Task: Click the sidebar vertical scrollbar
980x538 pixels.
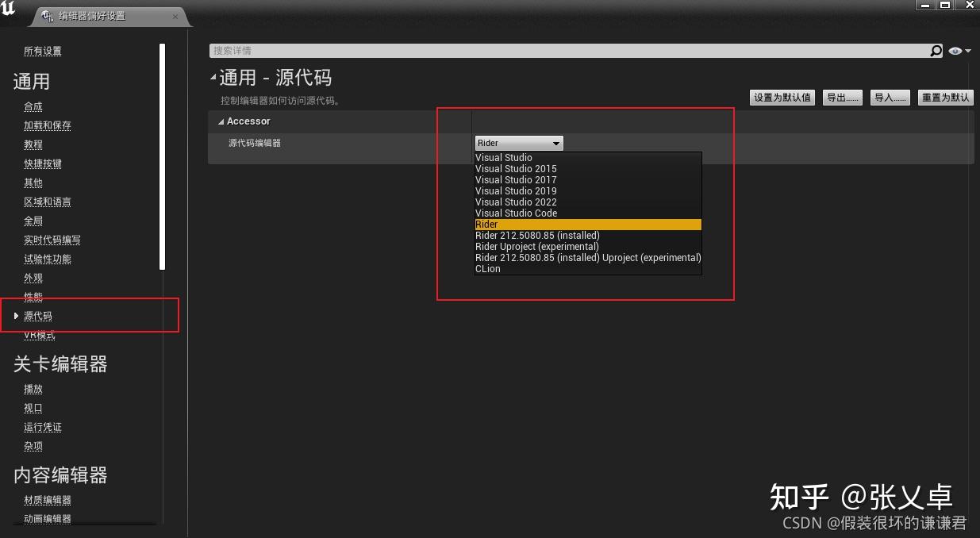Action: tap(162, 157)
